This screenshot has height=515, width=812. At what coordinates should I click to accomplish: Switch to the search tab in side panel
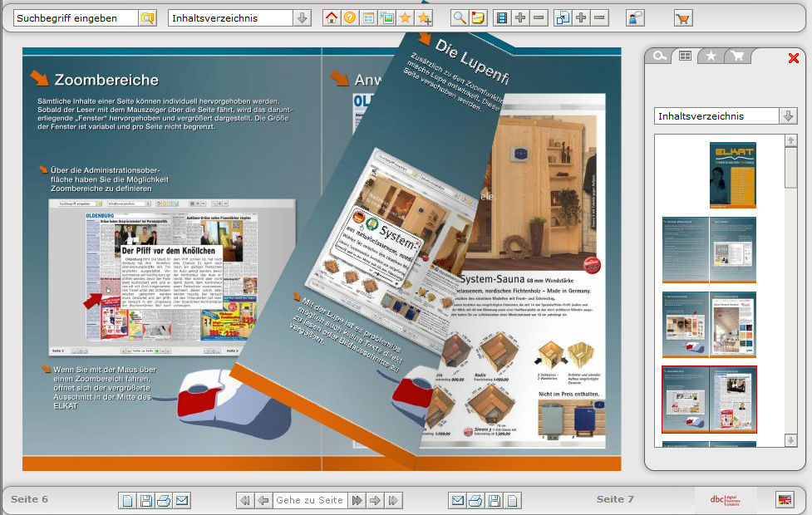coord(658,56)
